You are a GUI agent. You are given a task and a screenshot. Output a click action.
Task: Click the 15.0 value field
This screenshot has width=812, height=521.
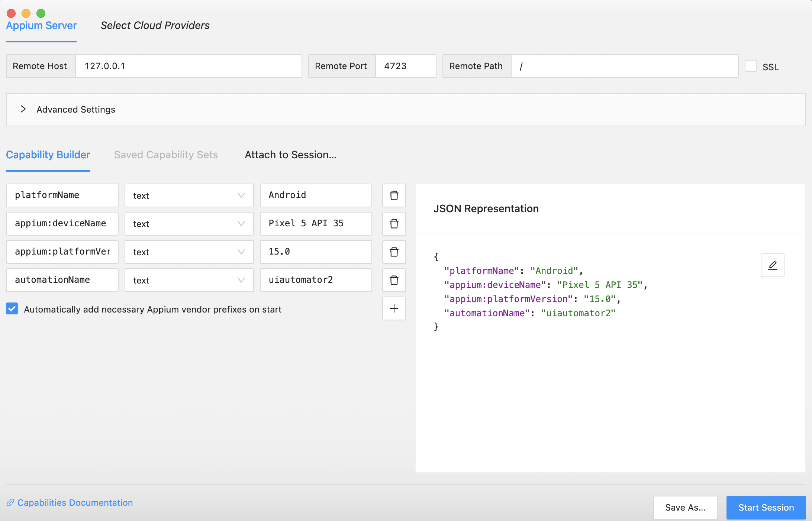(x=316, y=252)
